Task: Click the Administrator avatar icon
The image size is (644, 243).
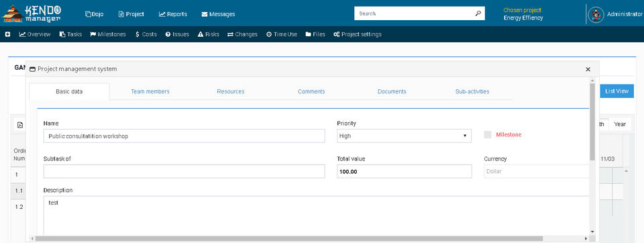Action: pyautogui.click(x=596, y=14)
